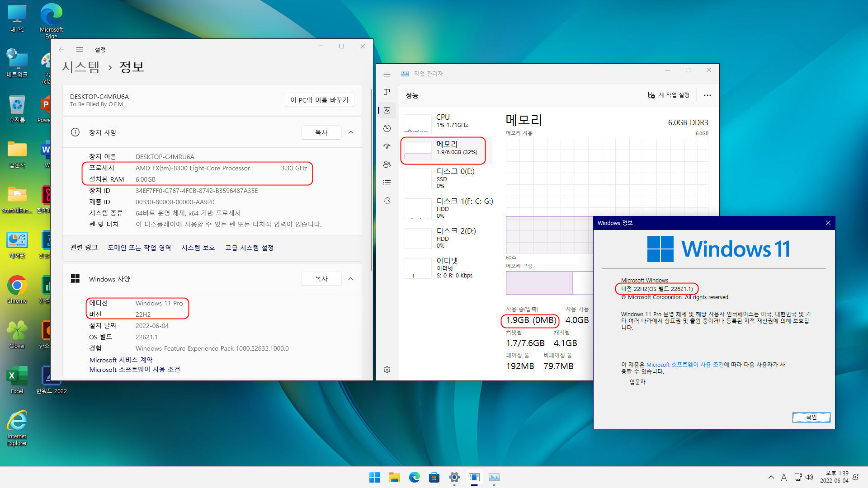This screenshot has width=868, height=488.
Task: Click the Windows Start button on taskbar
Action: pyautogui.click(x=375, y=477)
